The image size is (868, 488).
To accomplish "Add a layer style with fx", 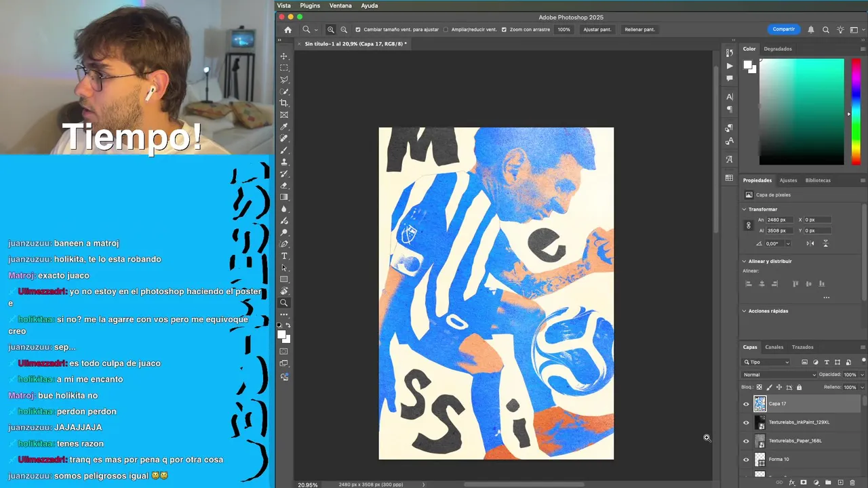I will pos(791,483).
